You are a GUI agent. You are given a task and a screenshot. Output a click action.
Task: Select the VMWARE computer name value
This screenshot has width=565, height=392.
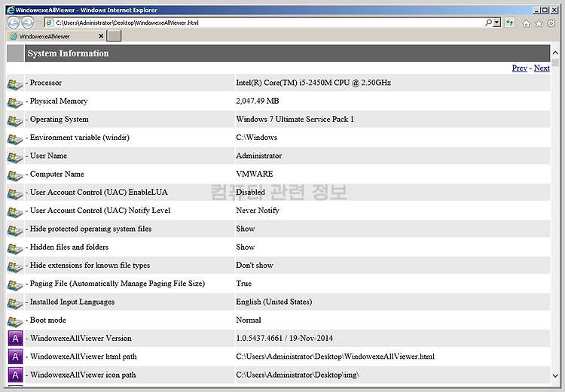point(255,174)
